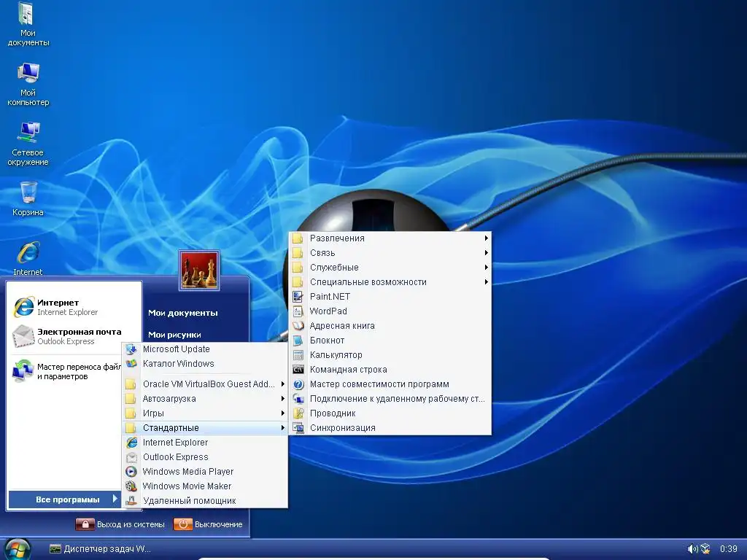Select Проводник menu entry
Image resolution: width=747 pixels, height=560 pixels.
pos(390,413)
